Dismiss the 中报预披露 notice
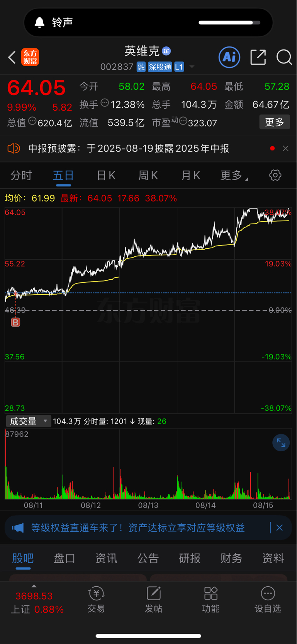The width and height of the screenshot is (297, 644). click(x=285, y=149)
